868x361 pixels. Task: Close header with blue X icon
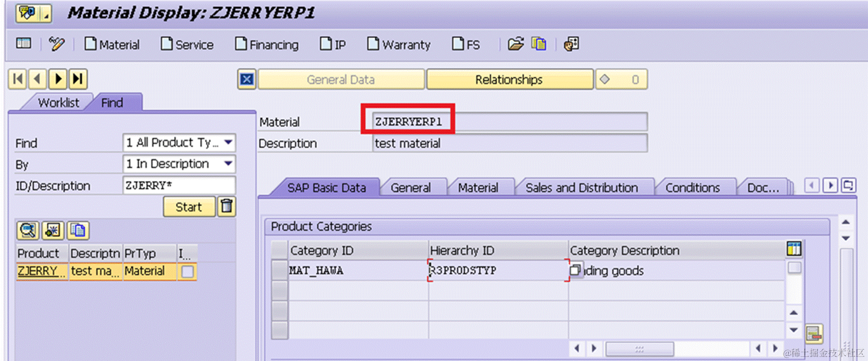point(247,79)
